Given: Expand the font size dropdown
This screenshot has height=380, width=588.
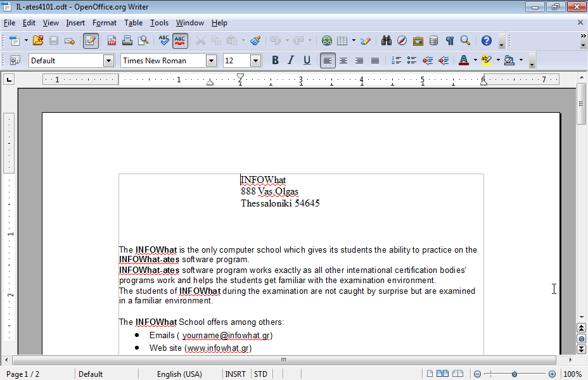Looking at the screenshot, I should 255,60.
